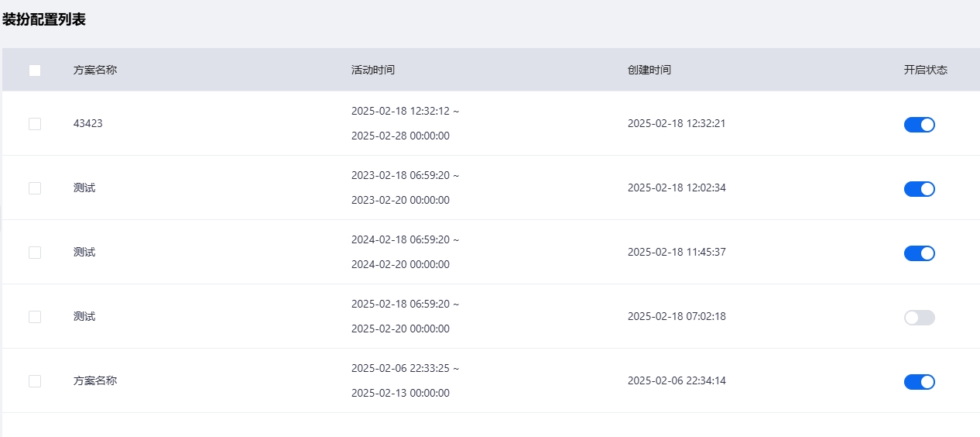The image size is (980, 437).
Task: Select checkbox for 测试 created 11:45:37
Action: point(35,253)
